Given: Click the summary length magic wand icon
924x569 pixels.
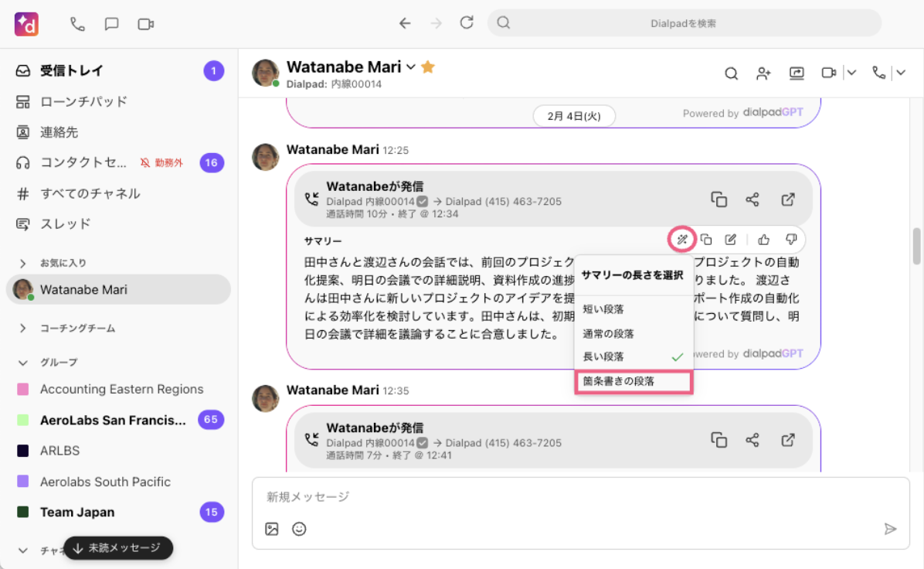Looking at the screenshot, I should [x=682, y=240].
